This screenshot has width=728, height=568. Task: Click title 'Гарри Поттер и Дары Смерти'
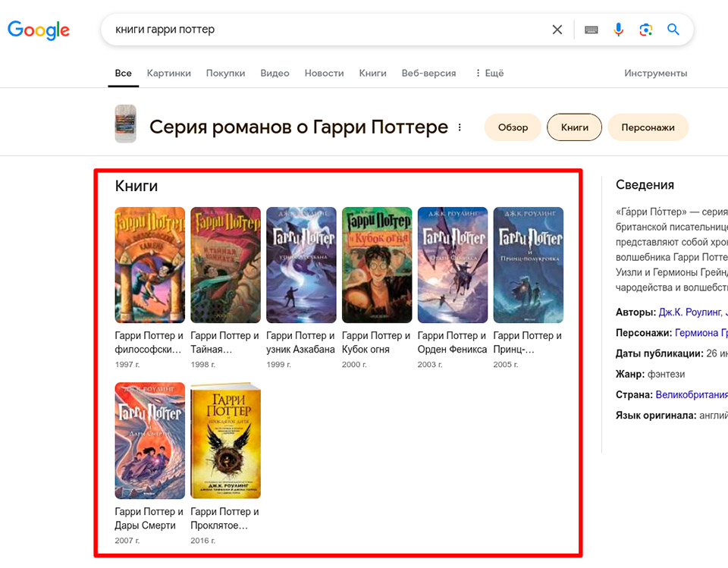[x=149, y=518]
